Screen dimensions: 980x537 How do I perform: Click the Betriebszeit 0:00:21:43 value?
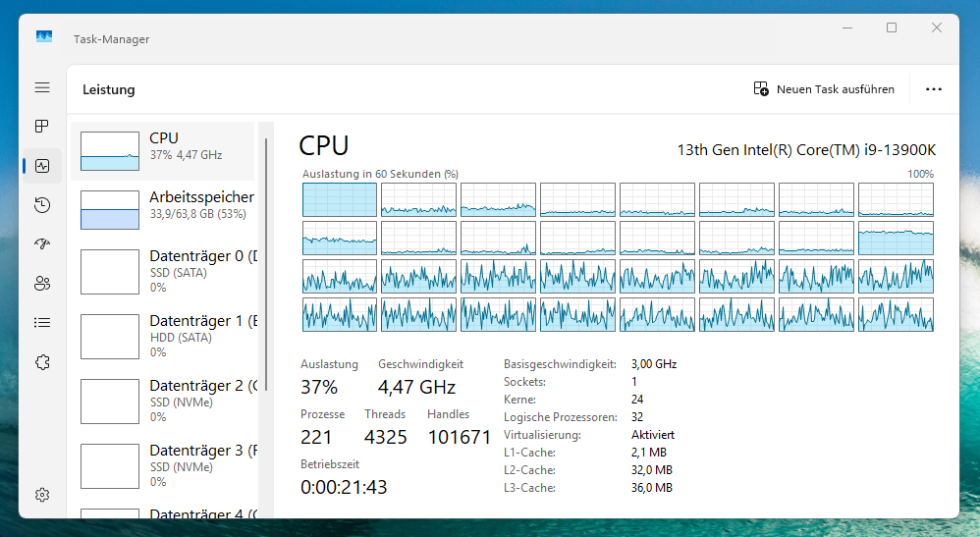point(344,487)
